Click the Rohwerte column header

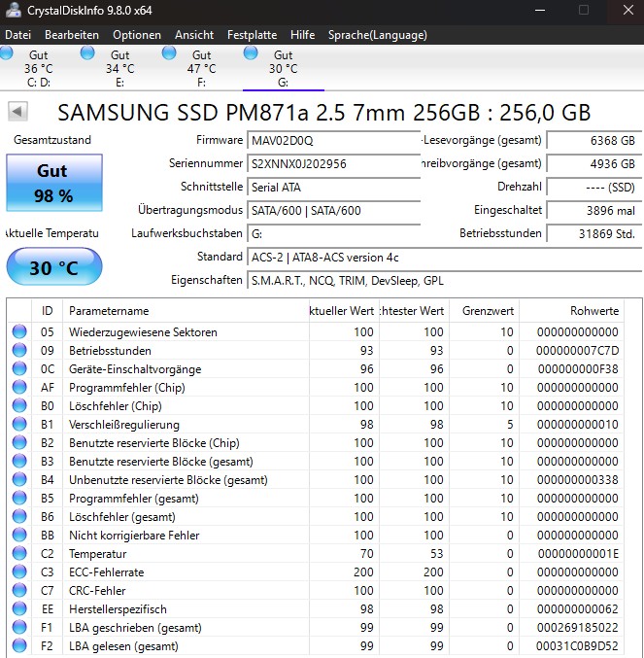572,311
